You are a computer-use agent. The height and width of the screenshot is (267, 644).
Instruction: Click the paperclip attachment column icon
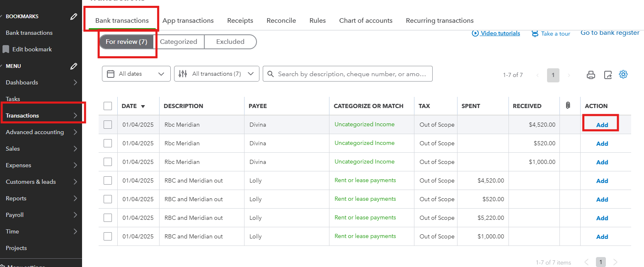pyautogui.click(x=568, y=106)
